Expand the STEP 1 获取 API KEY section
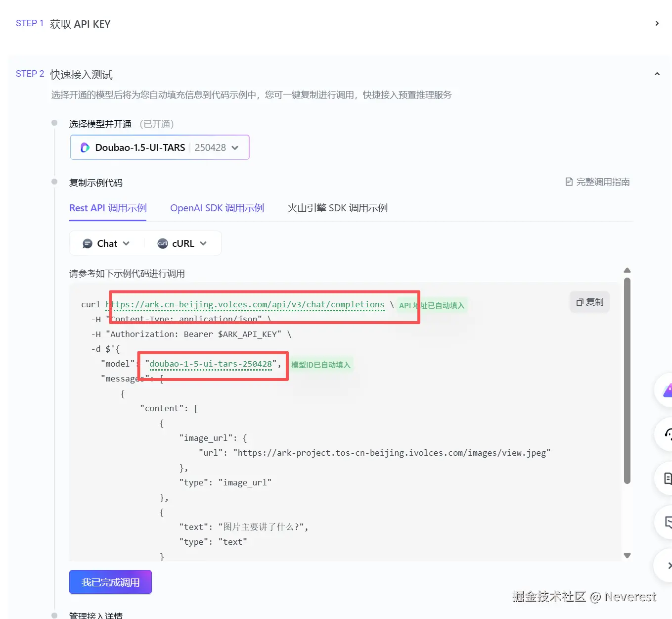This screenshot has height=619, width=672. click(657, 23)
